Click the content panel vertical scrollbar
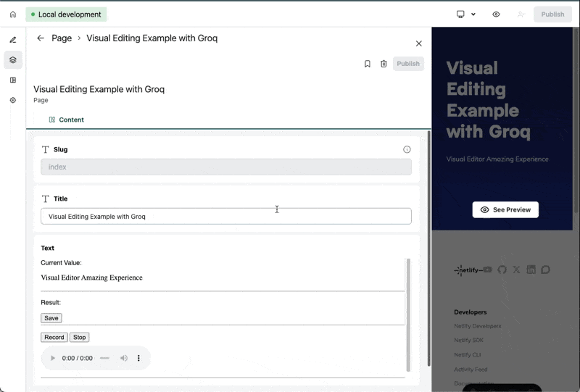The width and height of the screenshot is (580, 392). click(429, 248)
